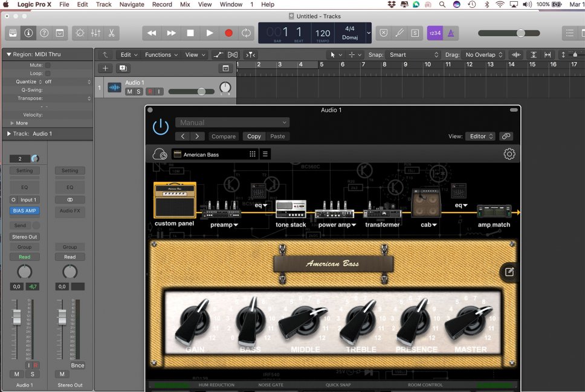This screenshot has width=585, height=392.
Task: Mute the Audio 1 track
Action: click(x=129, y=92)
